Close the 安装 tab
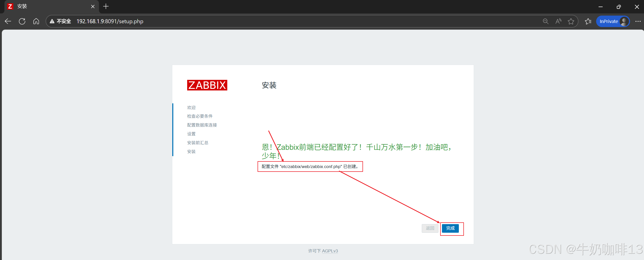The image size is (644, 260). tap(93, 7)
